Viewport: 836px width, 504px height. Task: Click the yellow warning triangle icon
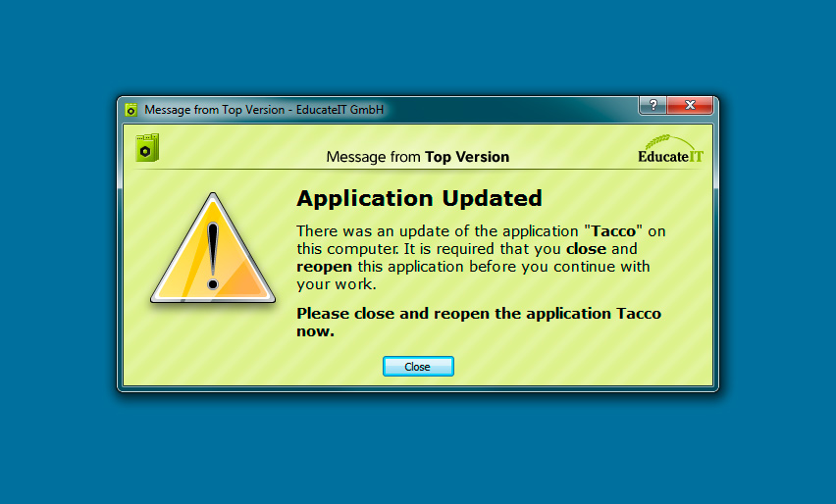pyautogui.click(x=212, y=250)
